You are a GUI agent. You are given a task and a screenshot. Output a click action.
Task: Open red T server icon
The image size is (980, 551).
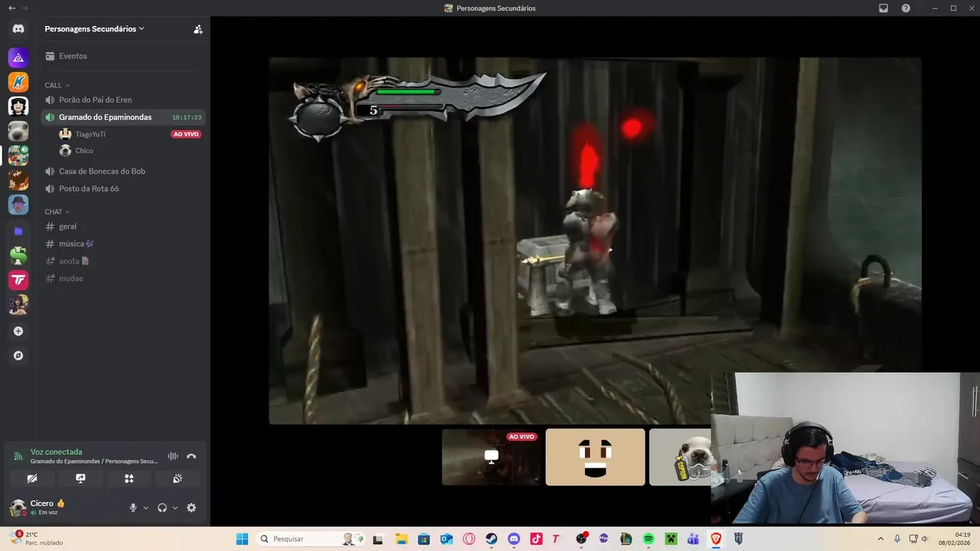pos(18,280)
